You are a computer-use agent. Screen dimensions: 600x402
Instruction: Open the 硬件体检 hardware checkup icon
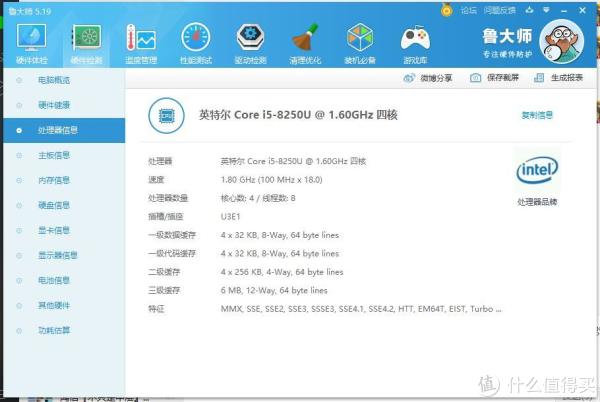[31, 43]
